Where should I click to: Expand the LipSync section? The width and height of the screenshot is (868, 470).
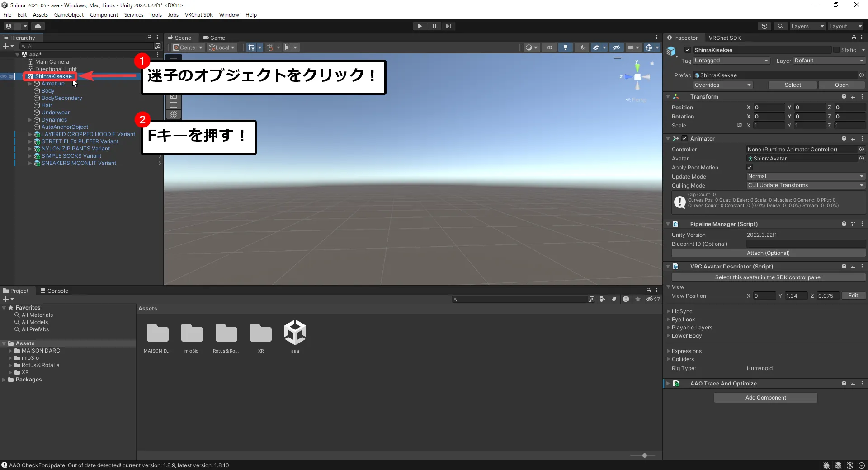pyautogui.click(x=669, y=311)
